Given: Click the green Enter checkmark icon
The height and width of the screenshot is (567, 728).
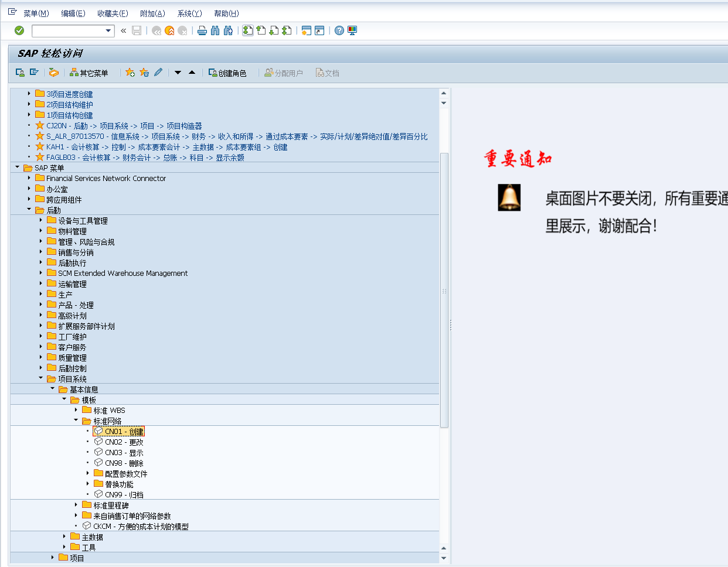Looking at the screenshot, I should click(x=19, y=30).
